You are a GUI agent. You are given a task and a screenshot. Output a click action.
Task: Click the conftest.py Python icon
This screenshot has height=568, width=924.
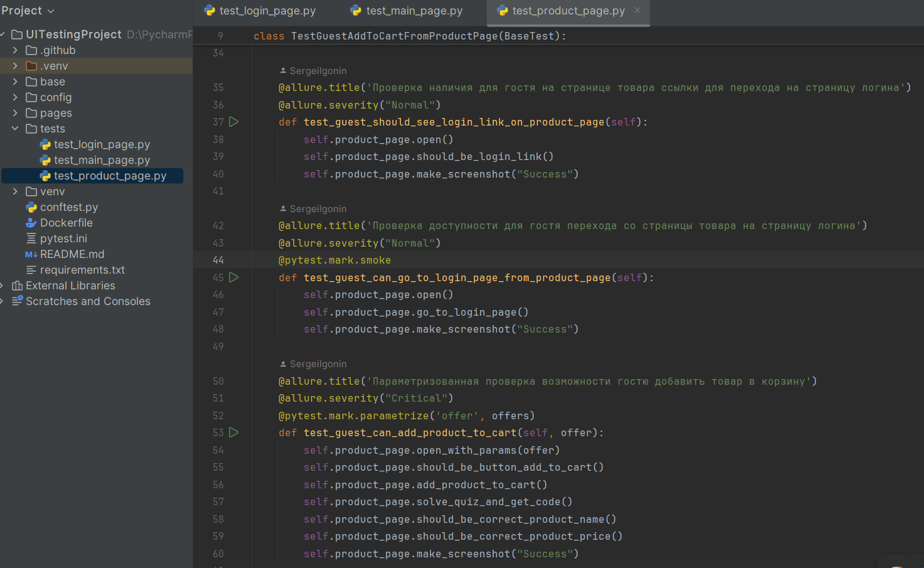[x=31, y=207]
